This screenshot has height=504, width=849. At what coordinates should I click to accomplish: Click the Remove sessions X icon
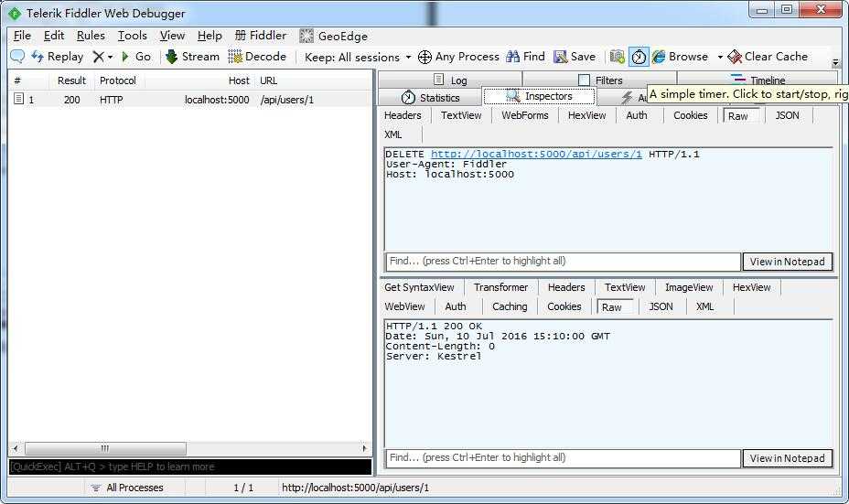pos(98,57)
